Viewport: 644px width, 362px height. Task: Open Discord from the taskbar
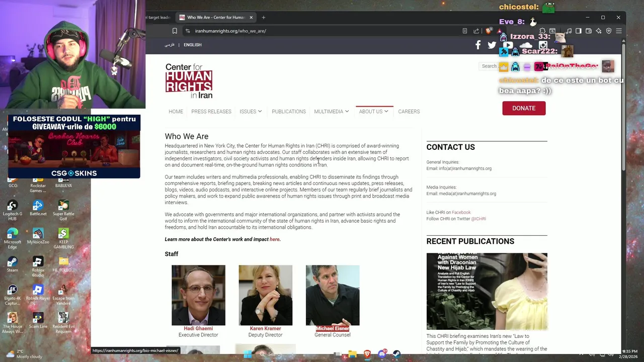click(382, 354)
